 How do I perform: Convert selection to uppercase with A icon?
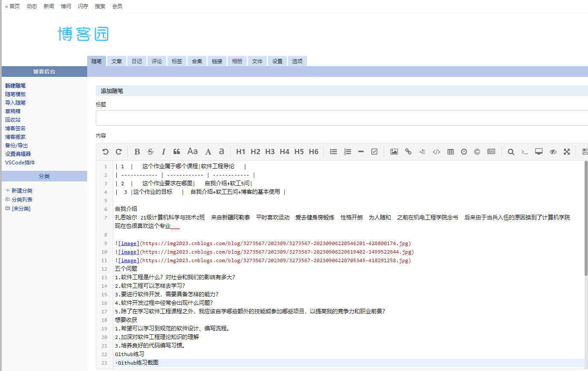[x=208, y=152]
